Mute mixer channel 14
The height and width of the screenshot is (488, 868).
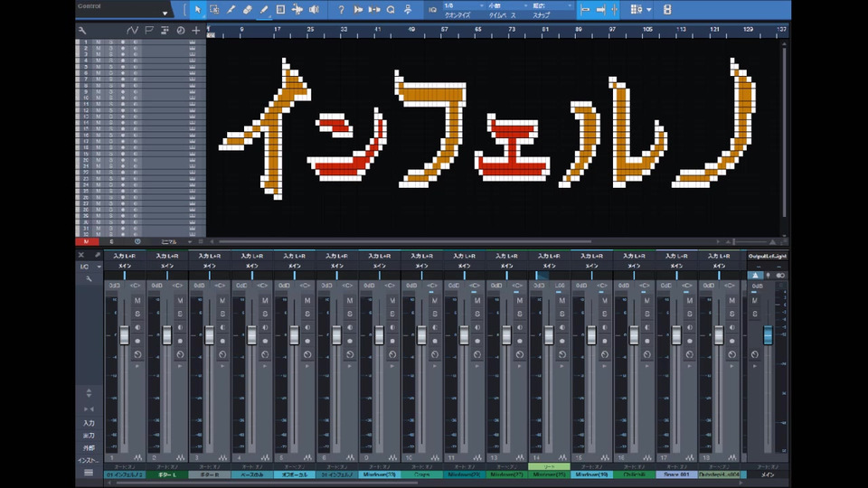tap(562, 300)
